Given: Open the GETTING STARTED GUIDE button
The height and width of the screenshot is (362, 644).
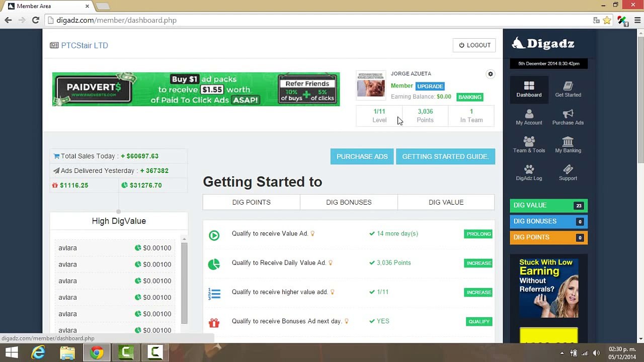Looking at the screenshot, I should pos(445,156).
